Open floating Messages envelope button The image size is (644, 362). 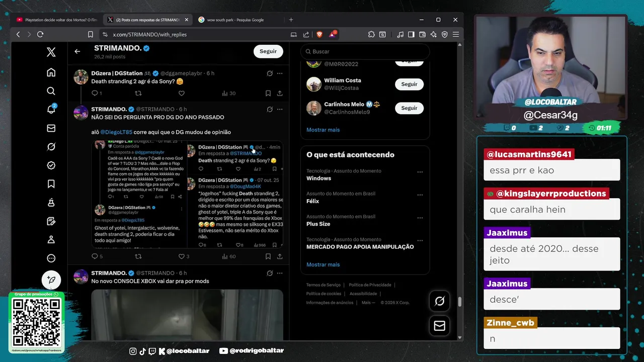(439, 326)
